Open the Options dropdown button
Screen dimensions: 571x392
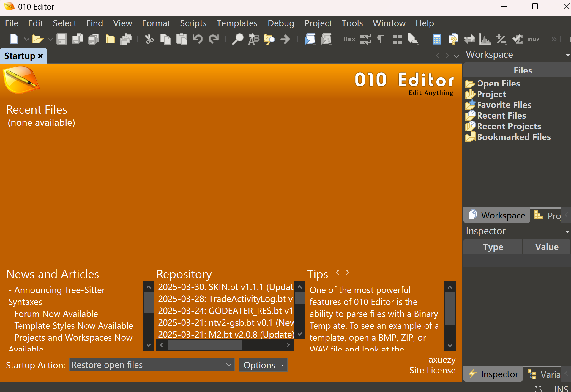click(263, 365)
